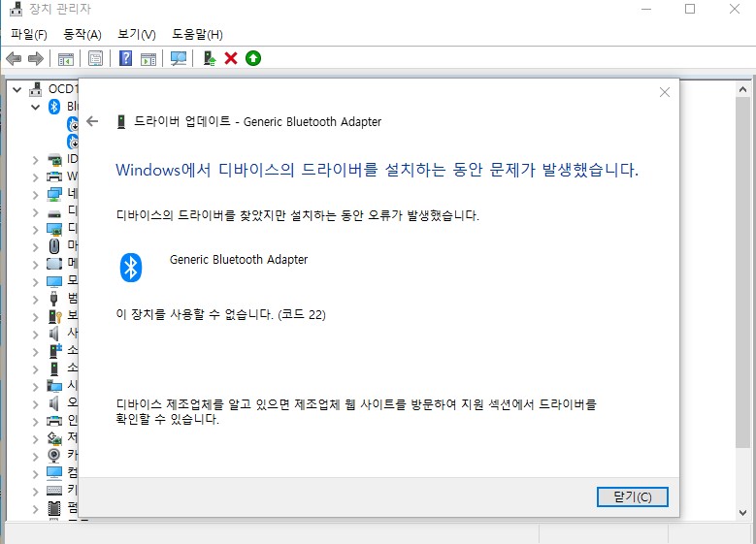
Task: Select the storage controllers icon (저)
Action: click(x=54, y=438)
